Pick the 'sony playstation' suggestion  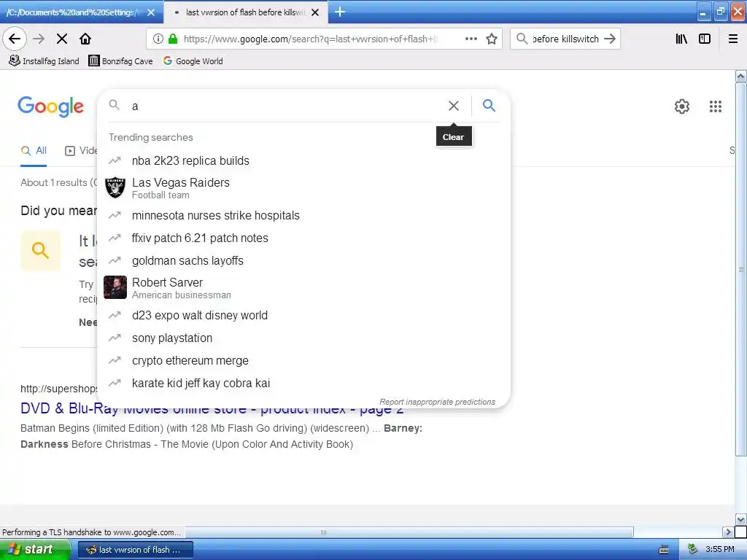[x=303, y=338]
